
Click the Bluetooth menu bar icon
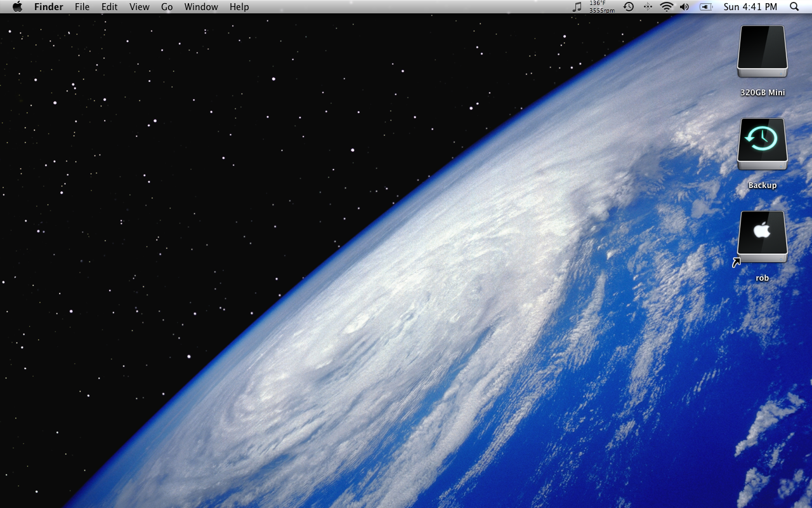[x=648, y=6]
